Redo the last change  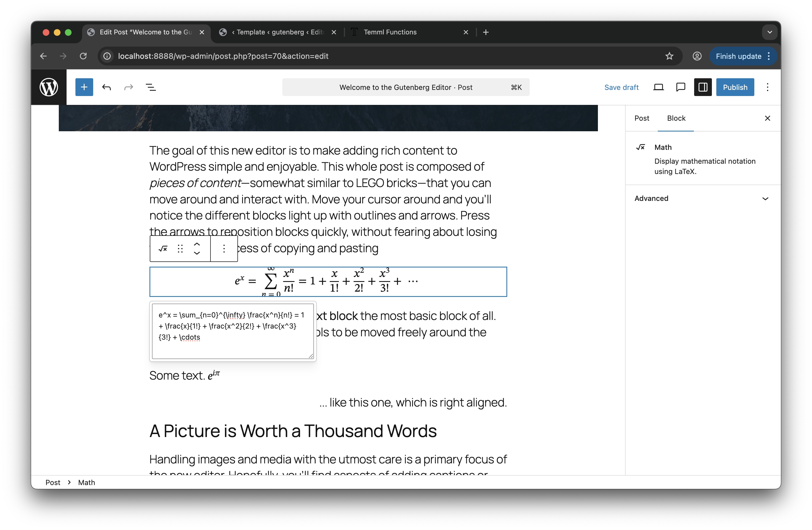click(129, 87)
